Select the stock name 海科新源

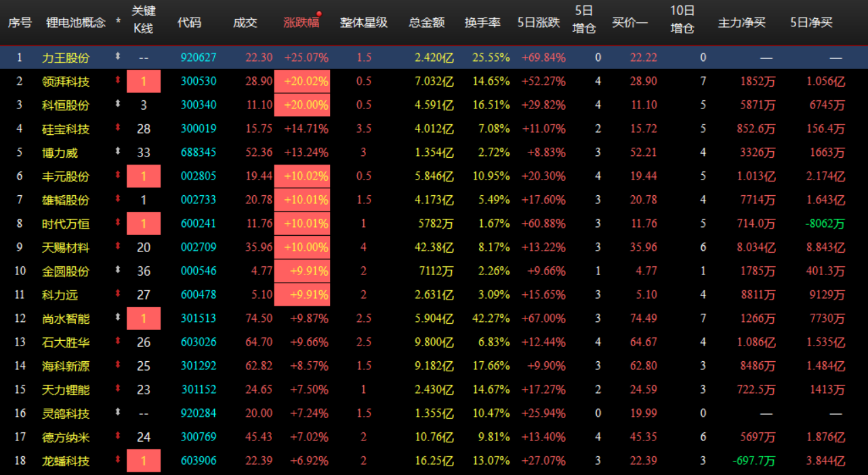tap(66, 366)
